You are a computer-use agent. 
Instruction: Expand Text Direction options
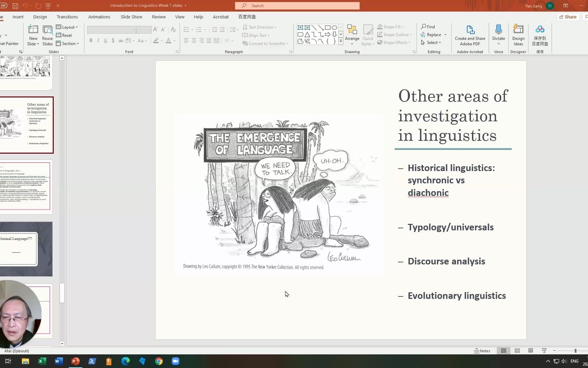[260, 27]
